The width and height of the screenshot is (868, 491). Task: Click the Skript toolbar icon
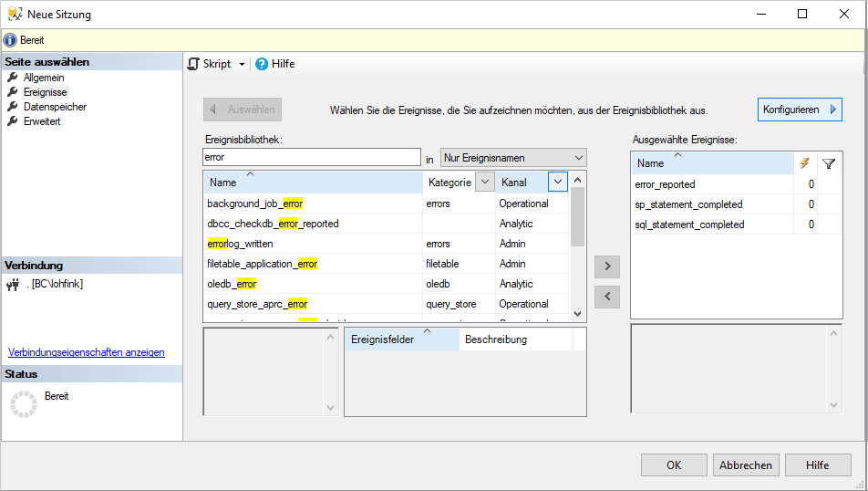(x=193, y=64)
